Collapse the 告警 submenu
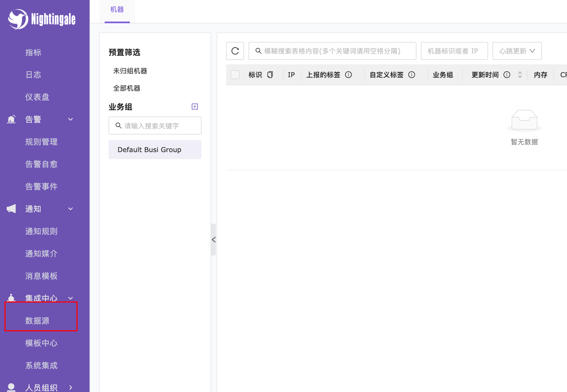Viewport: 567px width, 392px height. point(70,119)
